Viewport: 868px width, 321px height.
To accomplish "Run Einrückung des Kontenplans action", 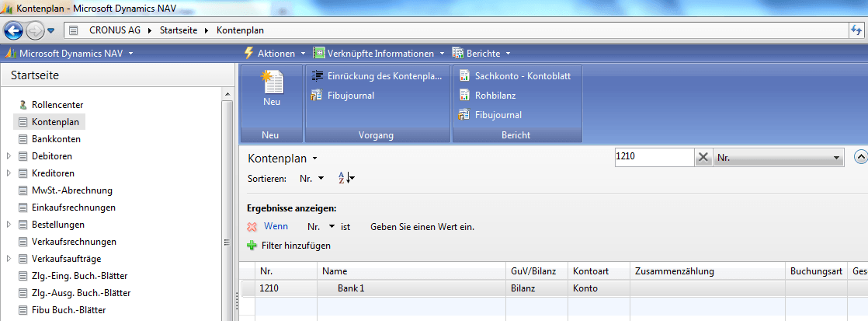I will [377, 76].
